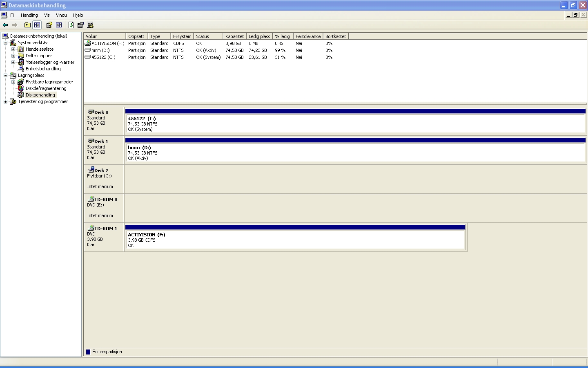Open the Vis menu
588x368 pixels.
[x=47, y=15]
